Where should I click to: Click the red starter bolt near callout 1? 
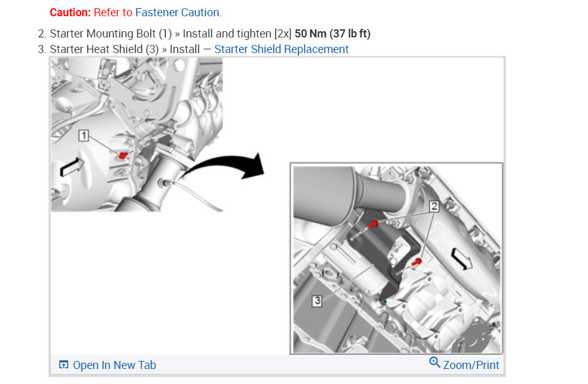pos(122,155)
